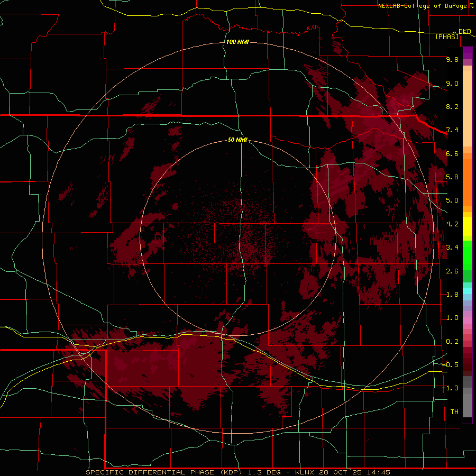Click the bright green segment of the color bar

click(x=467, y=255)
